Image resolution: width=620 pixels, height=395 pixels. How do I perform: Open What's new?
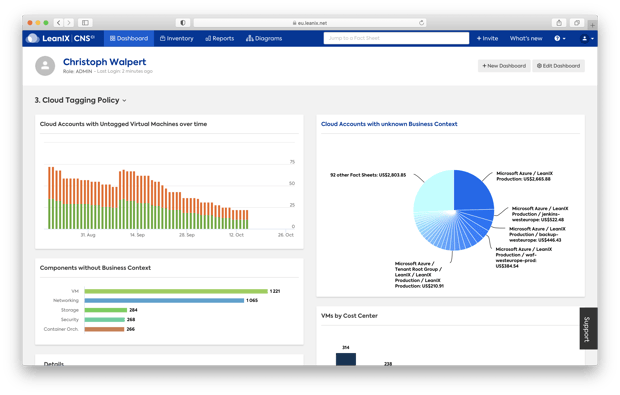click(526, 38)
